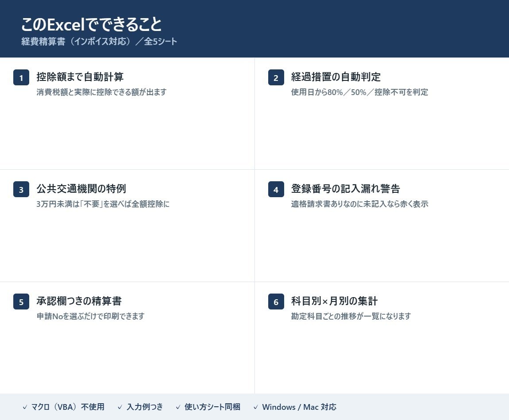
Task: Click heading 承認欄つきの精算書
Action: (79, 301)
